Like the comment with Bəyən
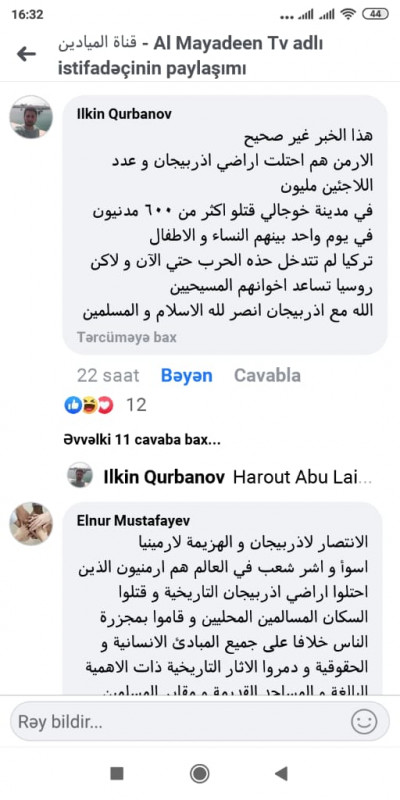Viewport: 400px width, 800px height. click(x=187, y=376)
